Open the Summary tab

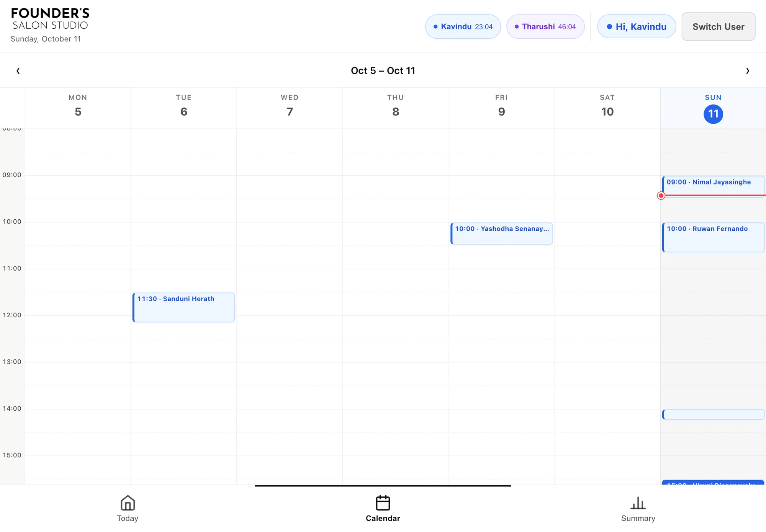pyautogui.click(x=638, y=509)
